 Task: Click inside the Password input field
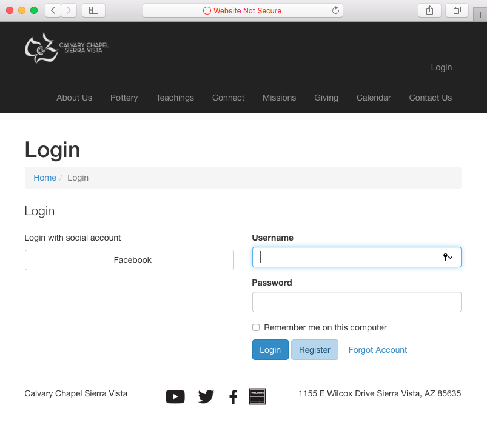point(357,302)
